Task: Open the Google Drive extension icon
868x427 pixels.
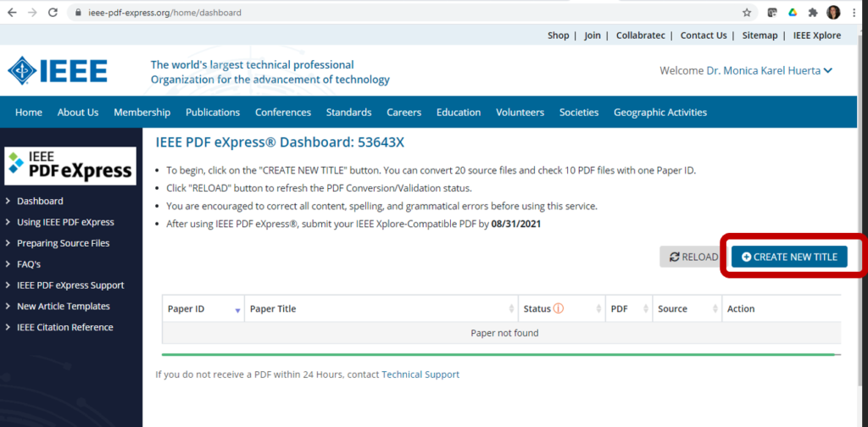Action: [793, 12]
